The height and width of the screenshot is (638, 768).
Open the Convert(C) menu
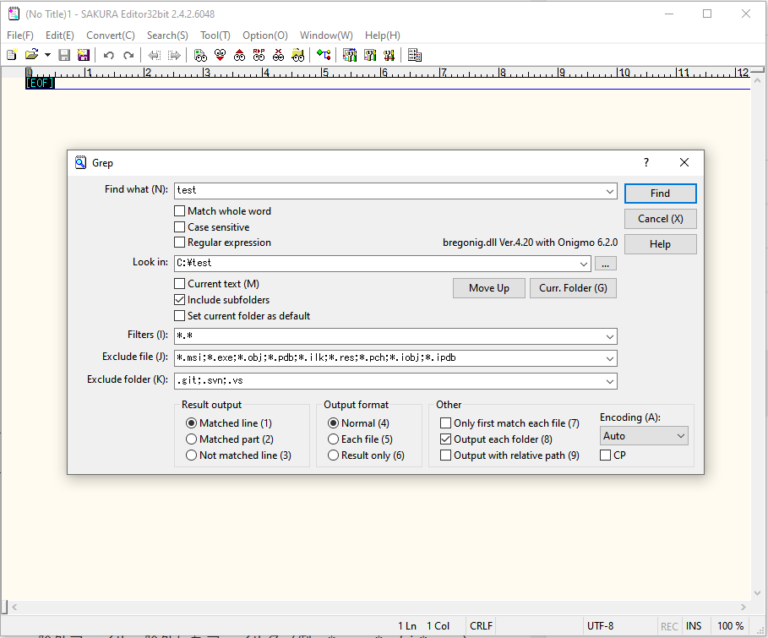pyautogui.click(x=110, y=35)
